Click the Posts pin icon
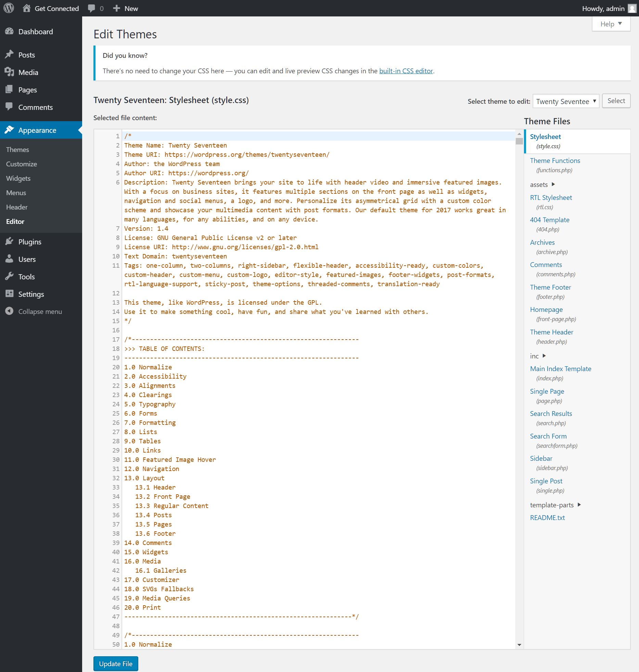 point(9,55)
